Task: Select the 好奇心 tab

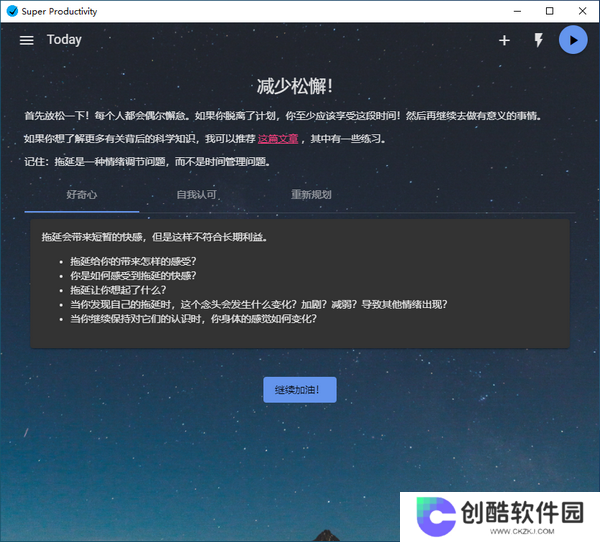Action: click(82, 194)
